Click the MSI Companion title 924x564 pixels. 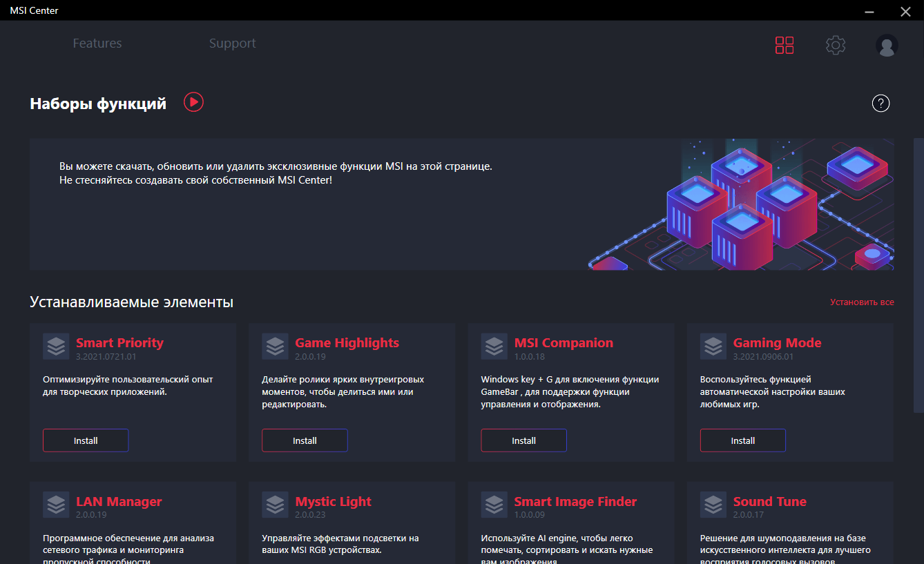click(564, 343)
